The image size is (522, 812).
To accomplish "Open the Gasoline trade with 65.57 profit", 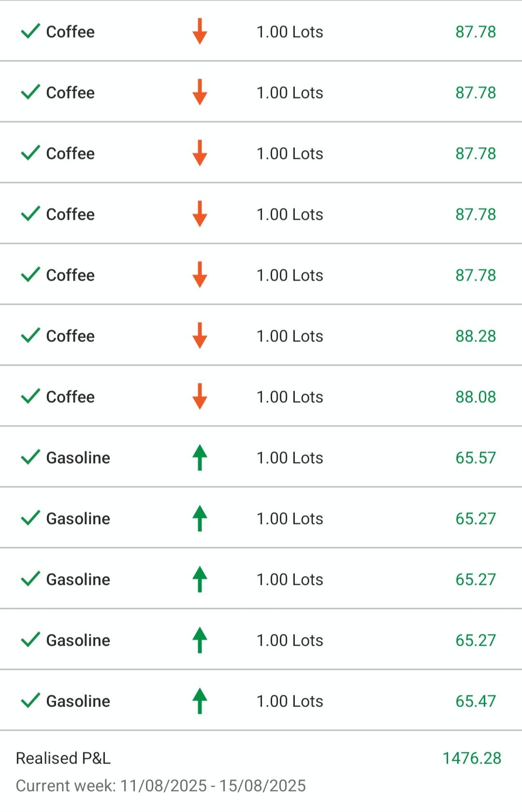I will (x=78, y=457).
